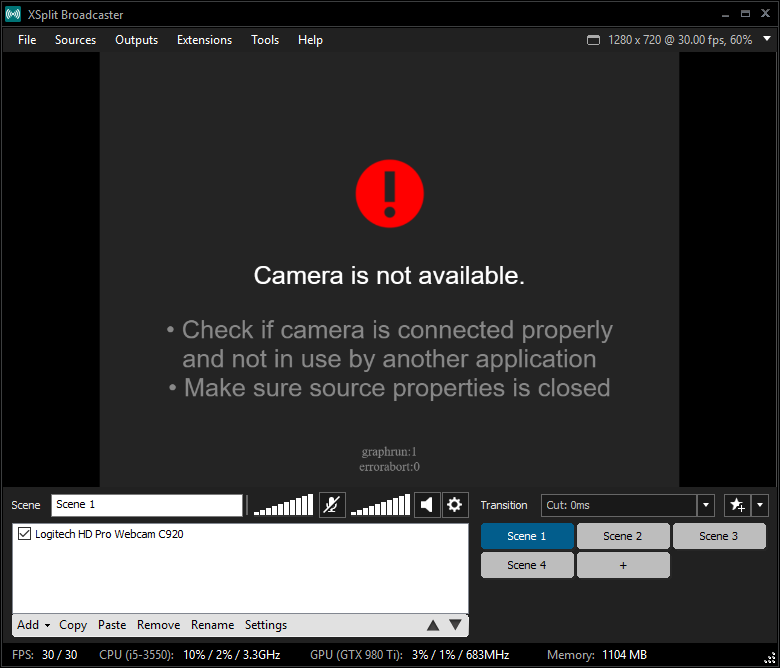Viewport: 780px width, 668px height.
Task: Click Remove in the sources toolbar
Action: [158, 625]
